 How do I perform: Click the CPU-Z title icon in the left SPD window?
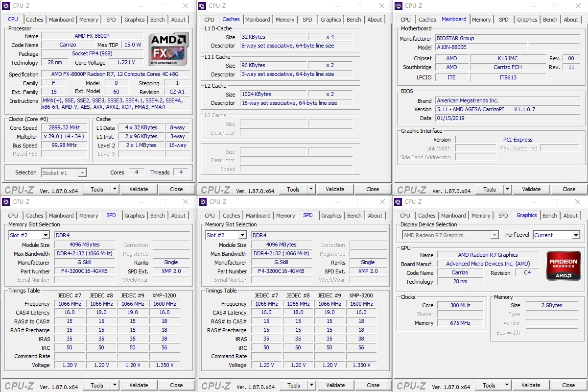click(5, 202)
